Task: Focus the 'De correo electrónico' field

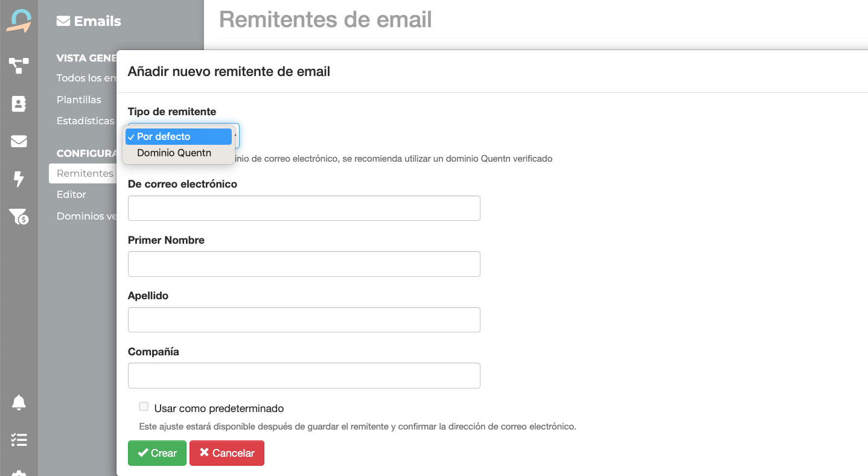Action: pyautogui.click(x=304, y=208)
